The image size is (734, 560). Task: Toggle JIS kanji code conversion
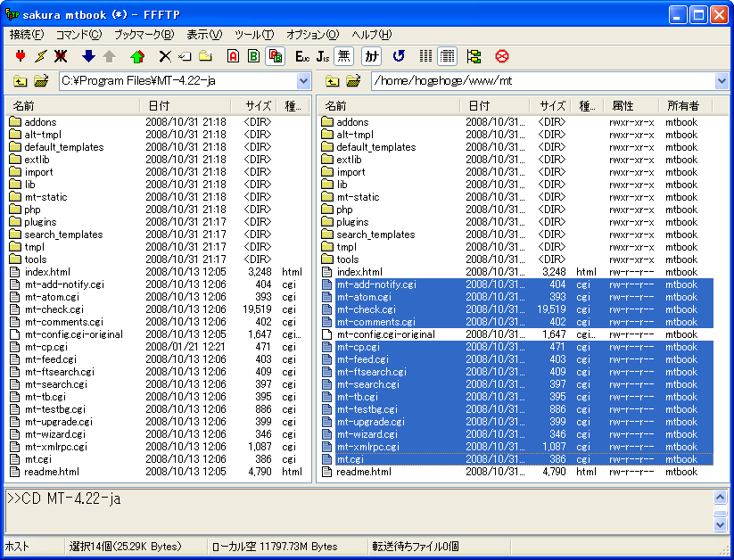pos(323,56)
